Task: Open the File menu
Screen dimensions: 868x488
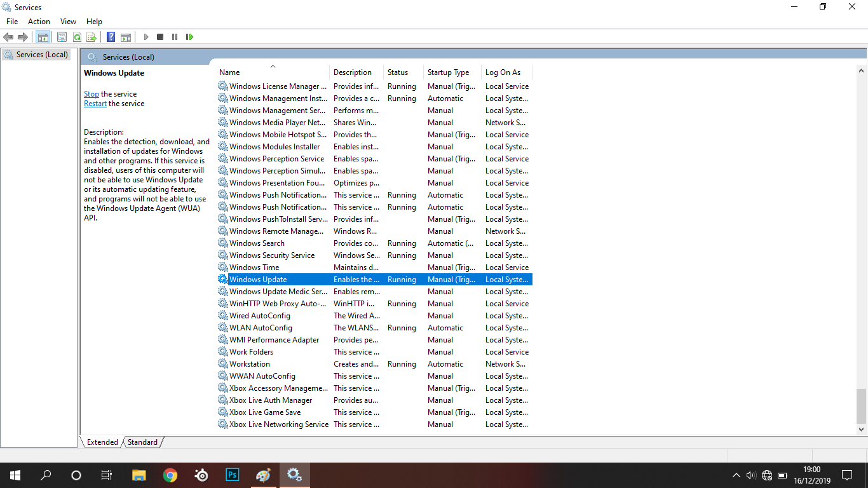Action: click(12, 21)
